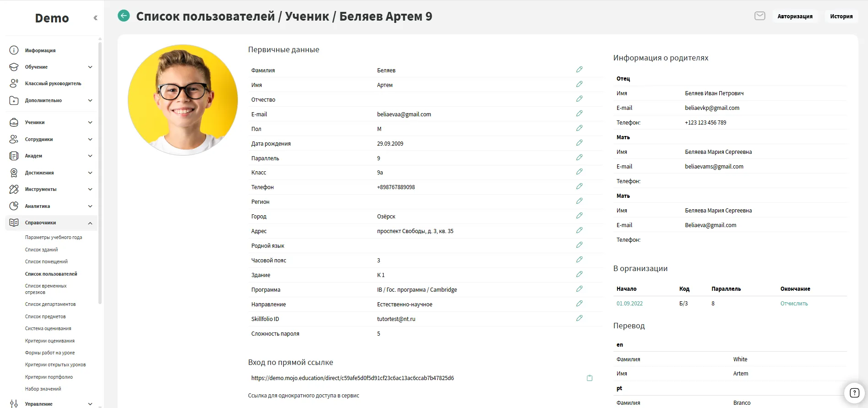
Task: Click pencil icon next to E-mail
Action: coord(579,114)
